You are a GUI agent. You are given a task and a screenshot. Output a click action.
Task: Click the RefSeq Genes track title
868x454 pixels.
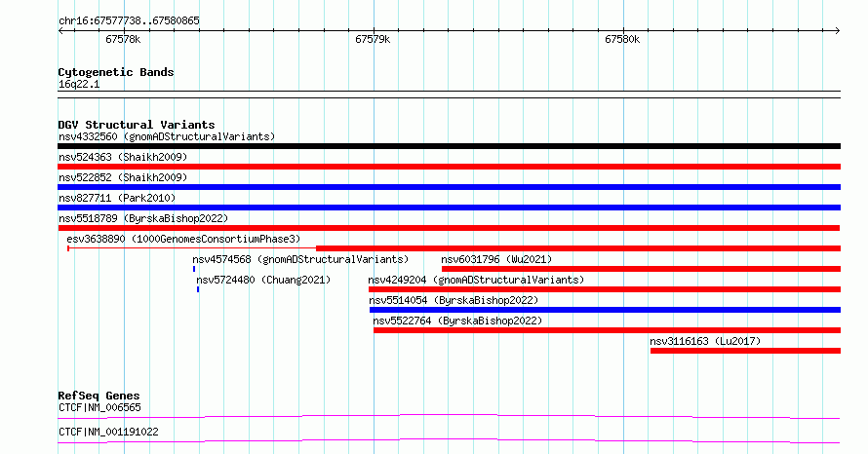(99, 396)
